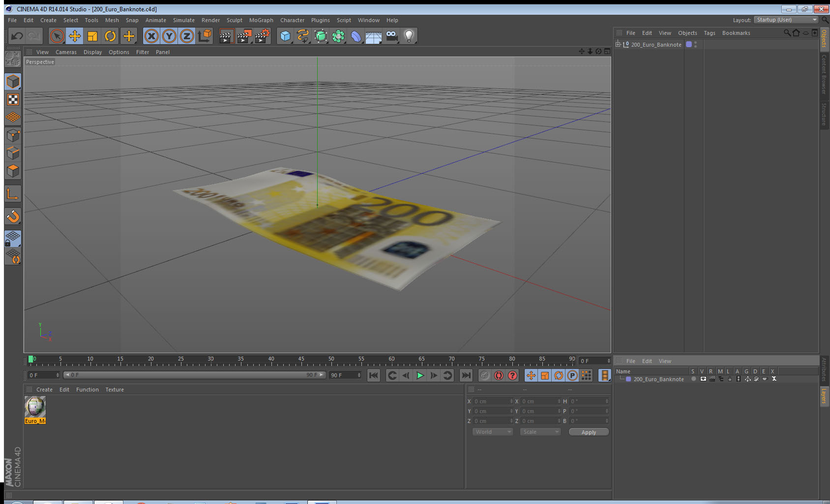Image resolution: width=830 pixels, height=504 pixels.
Task: Click Render Active View icon
Action: 226,36
